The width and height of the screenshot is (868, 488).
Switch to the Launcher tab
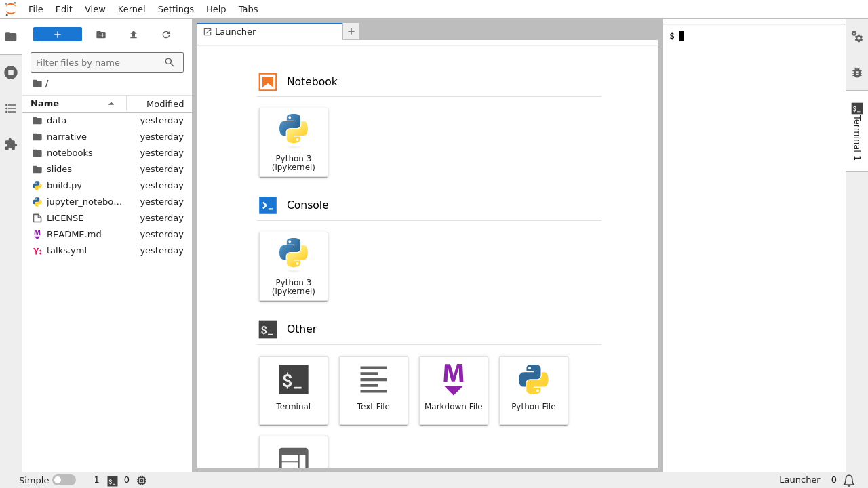[270, 32]
